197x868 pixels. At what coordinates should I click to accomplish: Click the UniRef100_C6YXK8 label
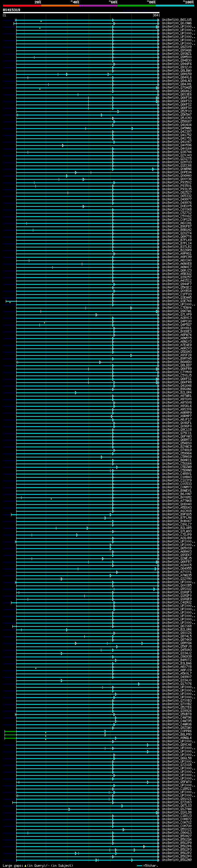click(x=177, y=209)
